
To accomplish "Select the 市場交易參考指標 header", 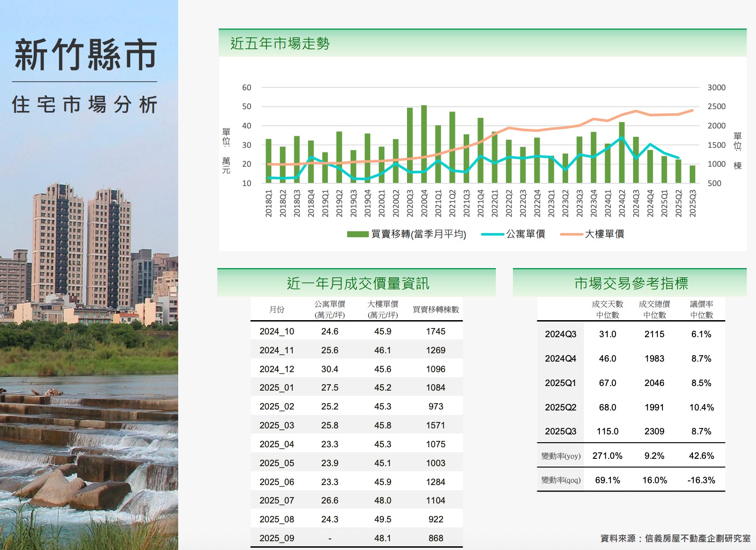I will pos(631,283).
